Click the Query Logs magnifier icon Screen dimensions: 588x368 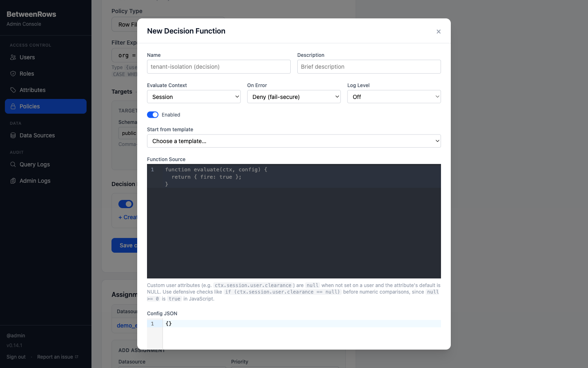click(x=14, y=164)
